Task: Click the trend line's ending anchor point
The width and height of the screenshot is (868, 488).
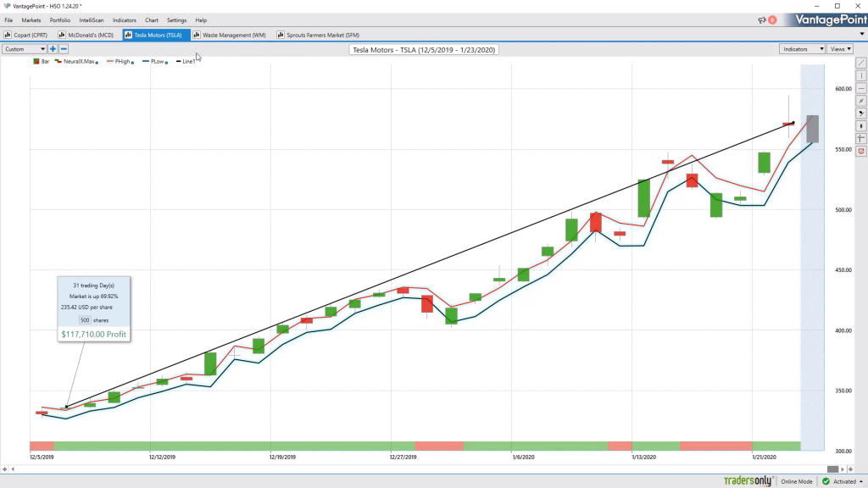Action: 793,123
